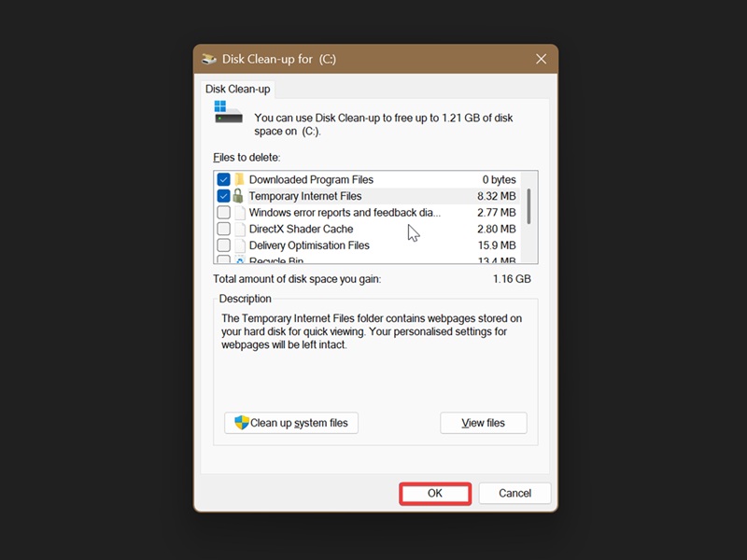Switch to the Disk Clean-up tab
Viewport: 747px width, 560px height.
(x=238, y=89)
